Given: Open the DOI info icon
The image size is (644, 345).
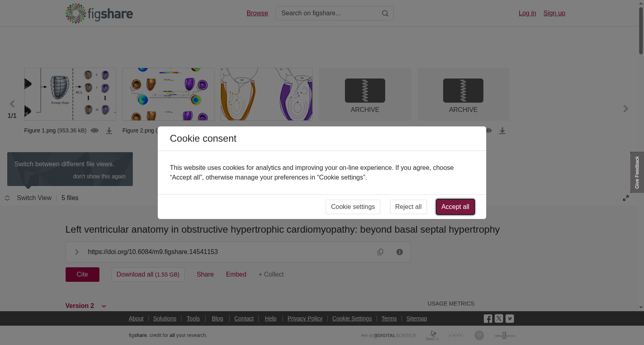Looking at the screenshot, I should pos(400,252).
